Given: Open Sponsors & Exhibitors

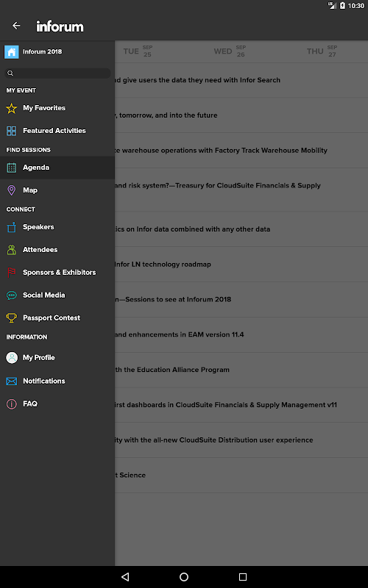Looking at the screenshot, I should pos(57,273).
